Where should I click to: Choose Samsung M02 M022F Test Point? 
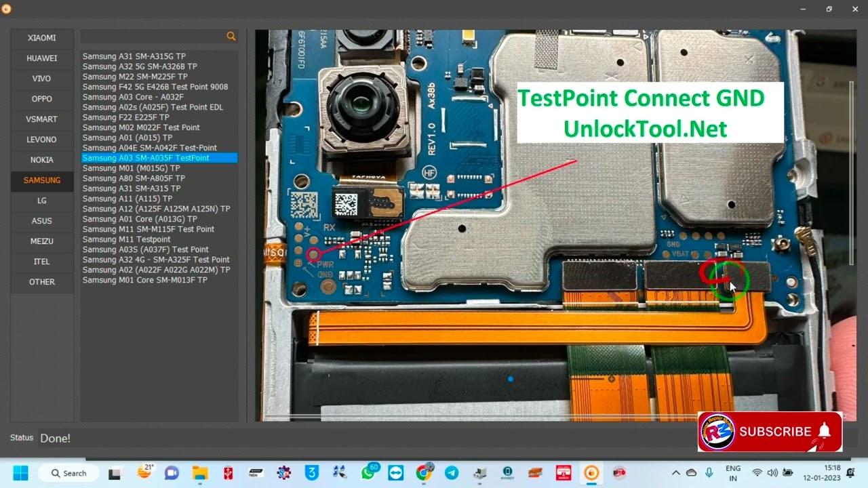141,127
